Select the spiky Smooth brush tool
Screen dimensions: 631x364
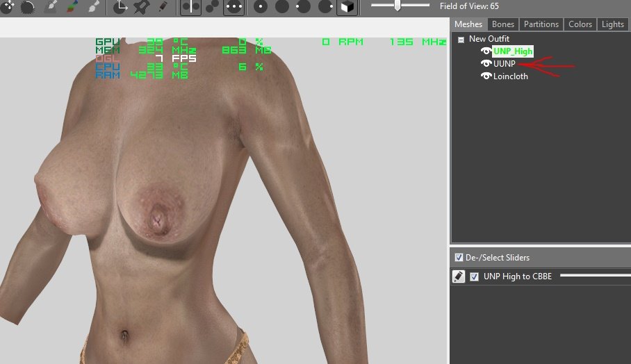tap(27, 6)
